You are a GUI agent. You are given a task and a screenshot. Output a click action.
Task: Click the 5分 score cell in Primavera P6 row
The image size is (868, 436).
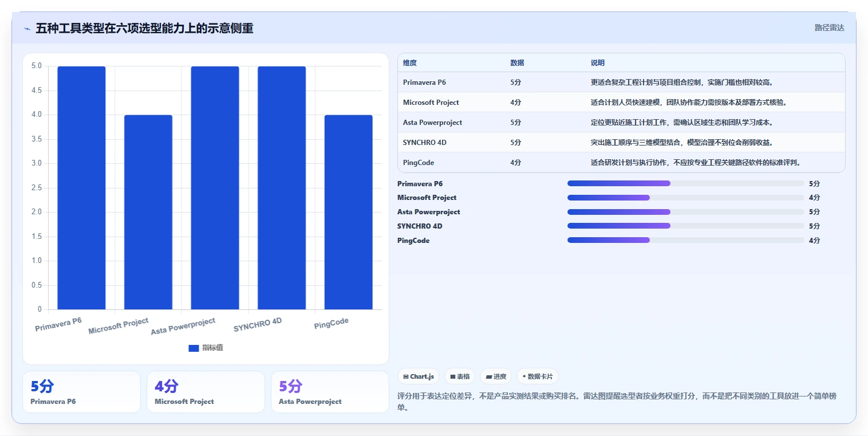516,83
